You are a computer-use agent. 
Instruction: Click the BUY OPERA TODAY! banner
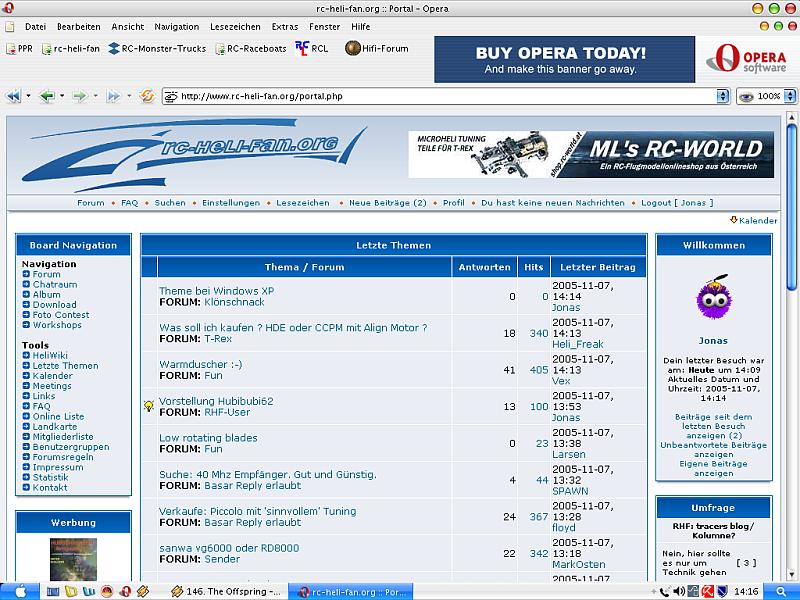(x=564, y=59)
